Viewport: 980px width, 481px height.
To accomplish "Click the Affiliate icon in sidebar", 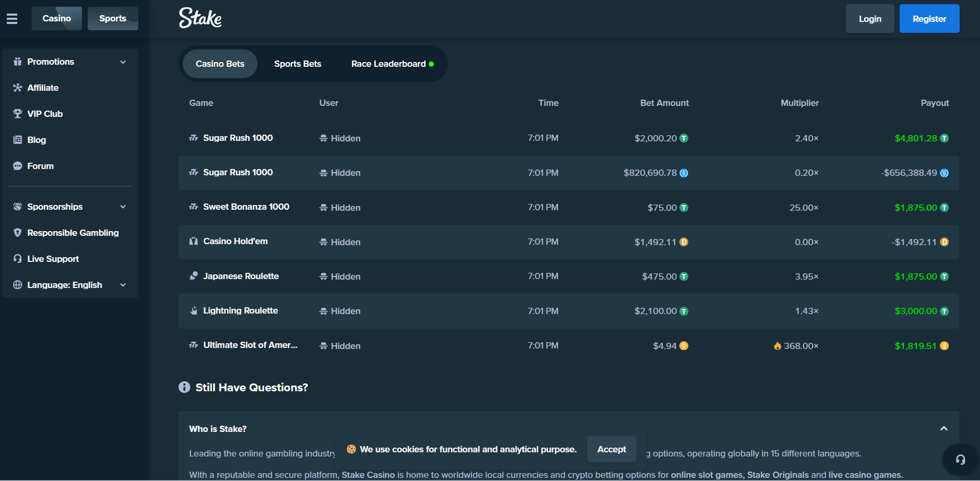I will coord(18,88).
